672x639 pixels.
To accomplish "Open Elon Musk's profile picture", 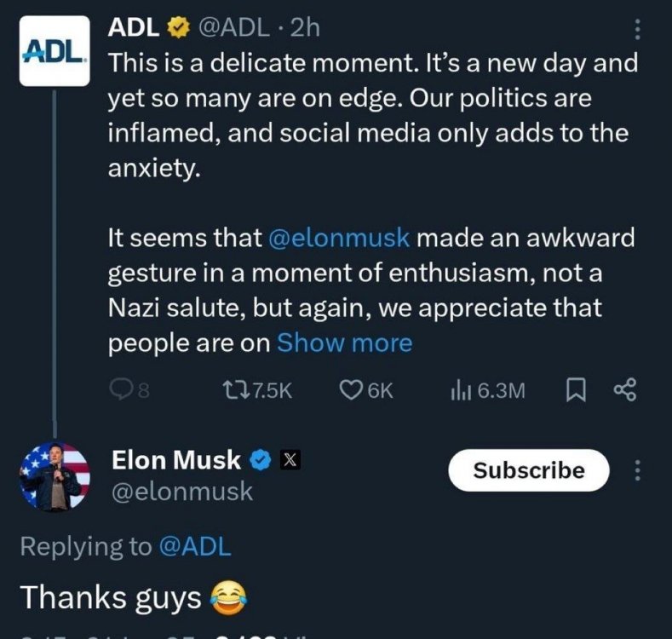I will 55,476.
